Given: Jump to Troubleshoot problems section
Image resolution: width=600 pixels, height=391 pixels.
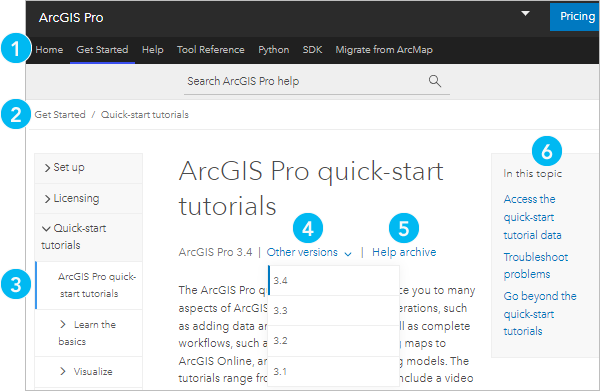Looking at the screenshot, I should click(x=536, y=266).
